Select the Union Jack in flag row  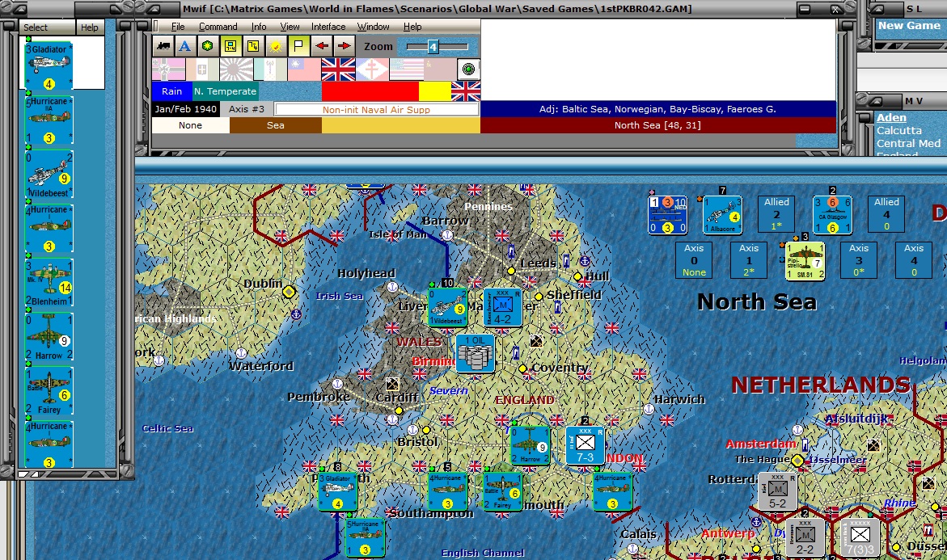[x=338, y=69]
